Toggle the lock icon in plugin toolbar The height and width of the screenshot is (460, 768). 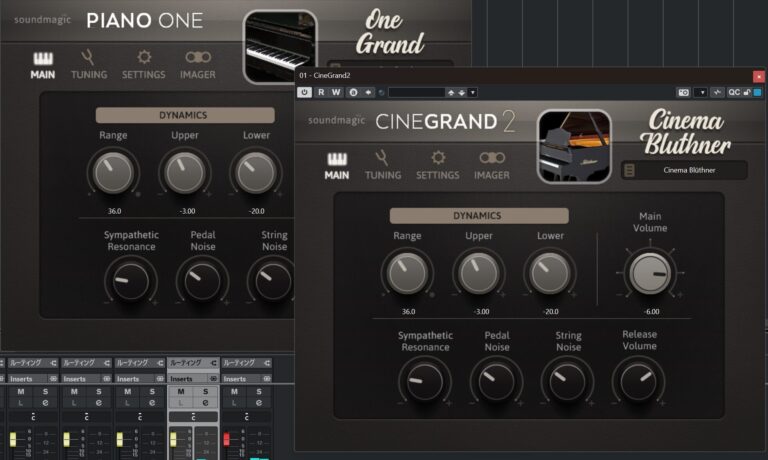(x=746, y=92)
